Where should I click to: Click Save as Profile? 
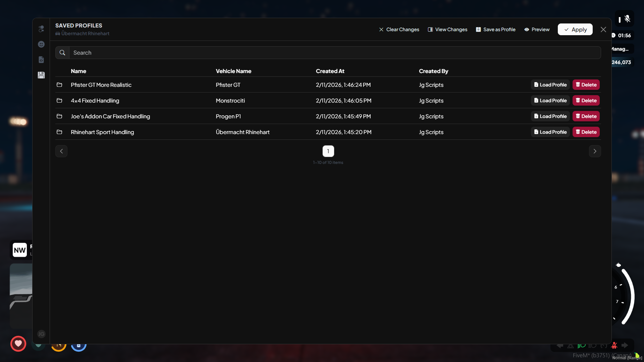coord(496,29)
